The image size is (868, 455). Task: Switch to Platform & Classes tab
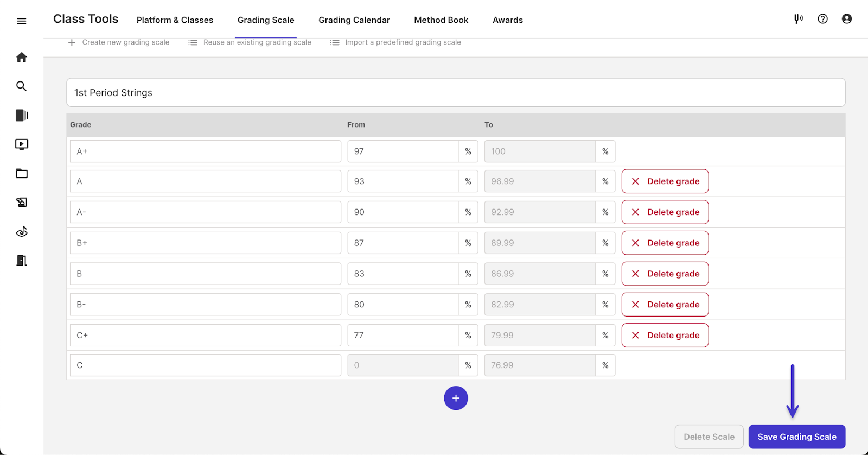[x=175, y=20]
